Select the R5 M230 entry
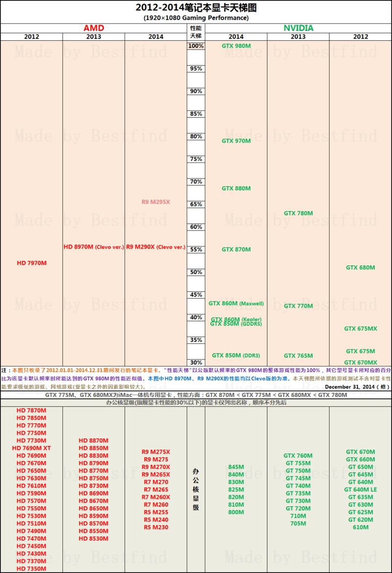This screenshot has width=392, height=573. pyautogui.click(x=156, y=527)
